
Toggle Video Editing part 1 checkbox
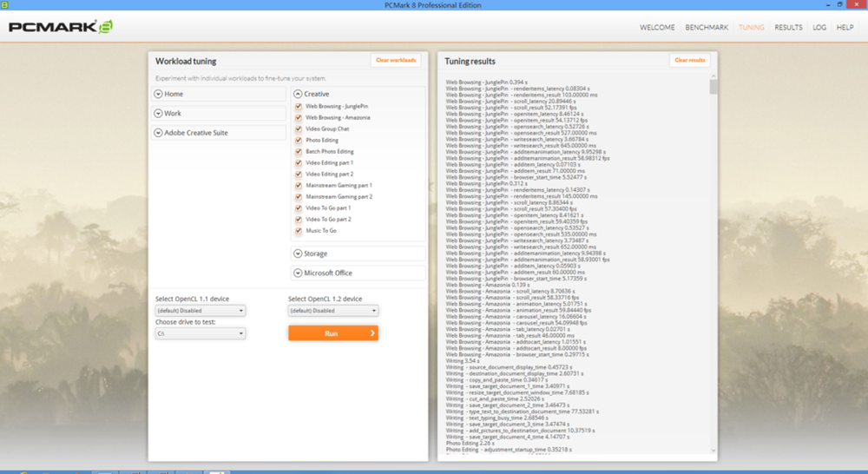tap(299, 163)
